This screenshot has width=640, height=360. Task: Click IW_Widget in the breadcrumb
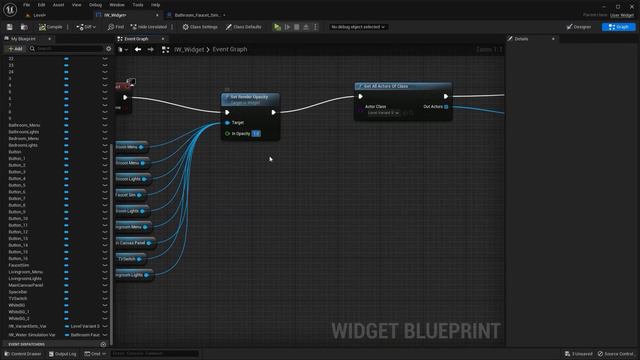point(189,49)
